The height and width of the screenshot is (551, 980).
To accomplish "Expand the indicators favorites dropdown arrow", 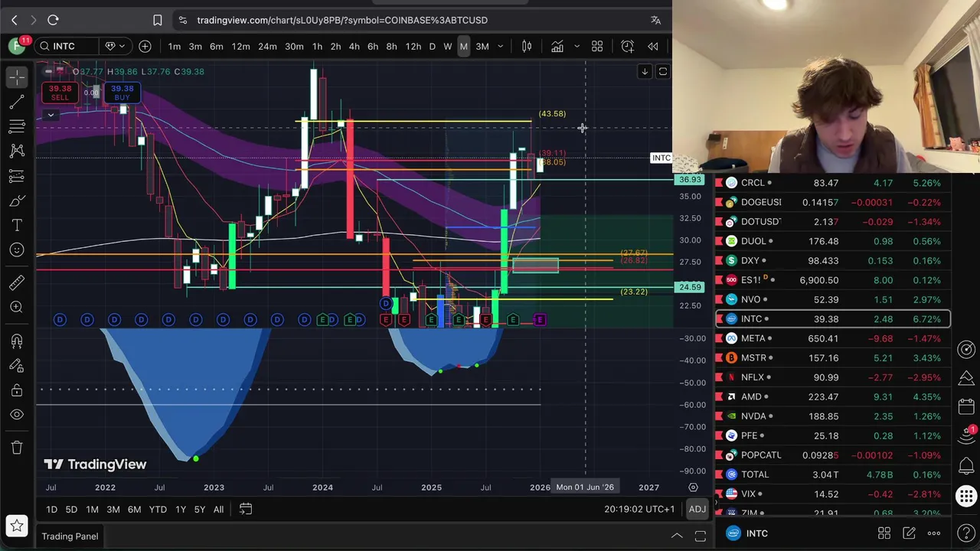I will point(577,47).
